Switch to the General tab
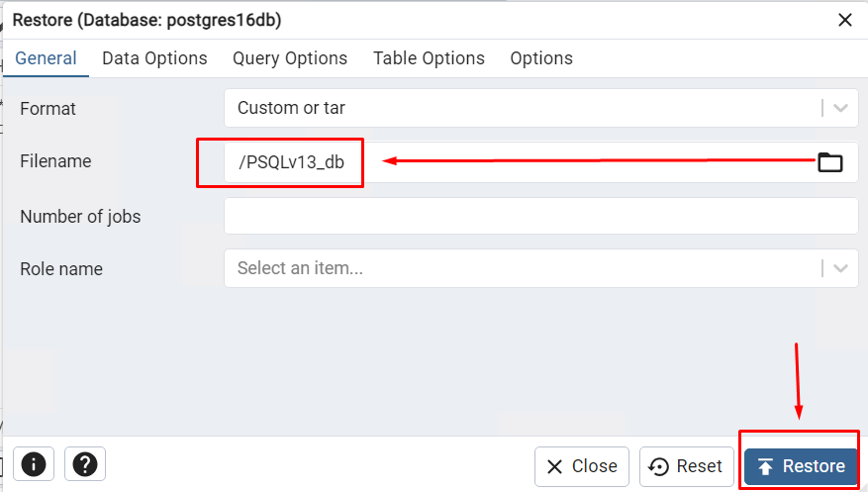Viewport: 868px width, 492px height. 46,58
